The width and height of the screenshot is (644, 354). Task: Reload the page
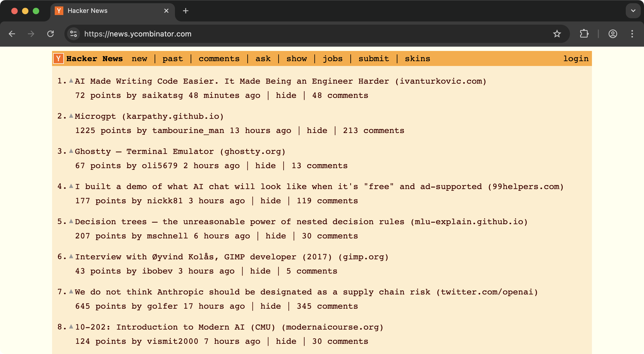point(50,34)
